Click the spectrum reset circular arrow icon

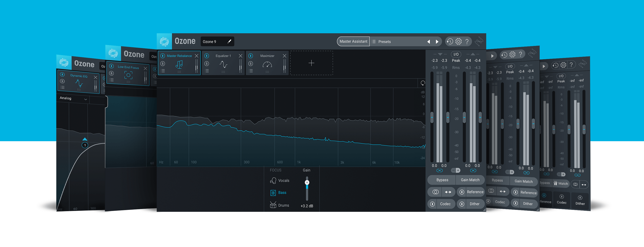pyautogui.click(x=423, y=83)
